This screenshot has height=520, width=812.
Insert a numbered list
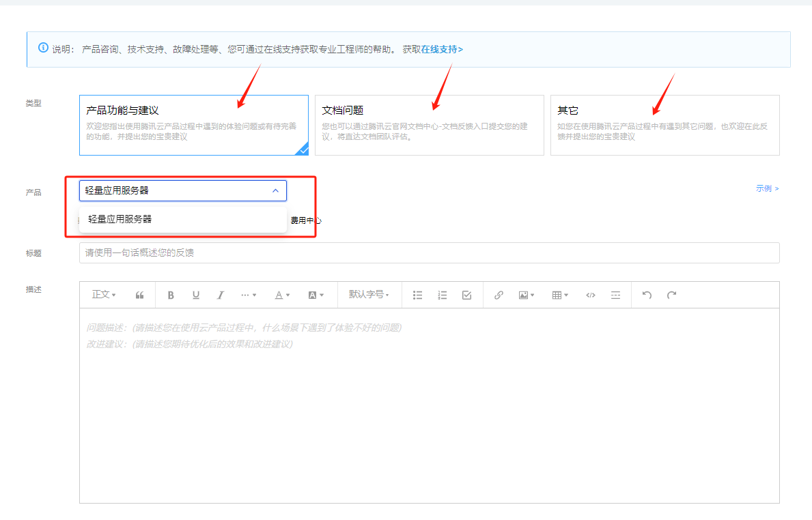coord(443,295)
